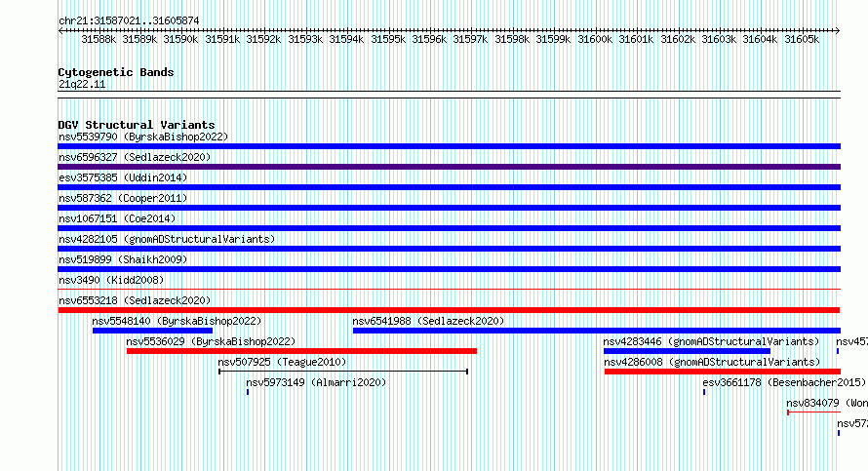Open the esv3661178 (Besenbacher2015) label

pyautogui.click(x=784, y=382)
